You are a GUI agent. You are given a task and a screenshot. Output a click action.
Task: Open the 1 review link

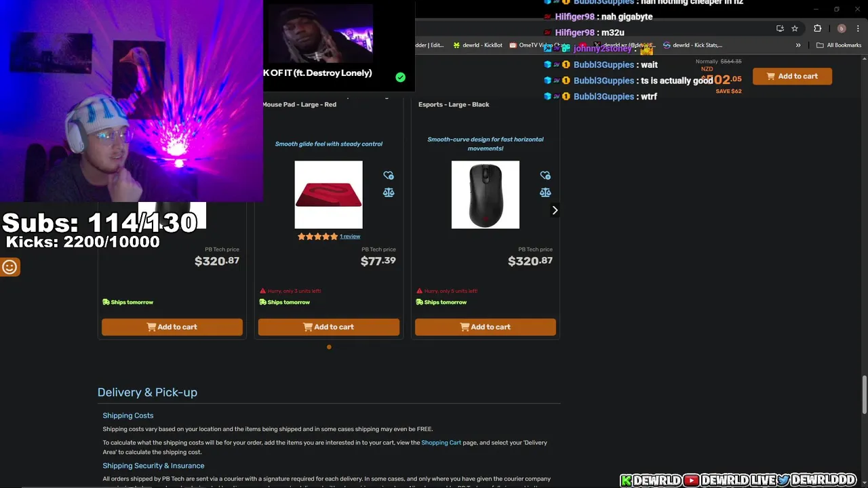point(350,237)
